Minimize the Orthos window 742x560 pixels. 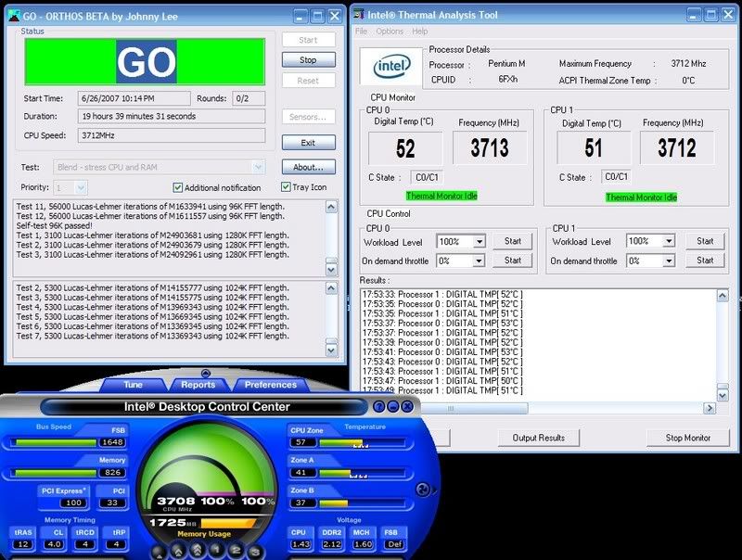click(x=300, y=16)
